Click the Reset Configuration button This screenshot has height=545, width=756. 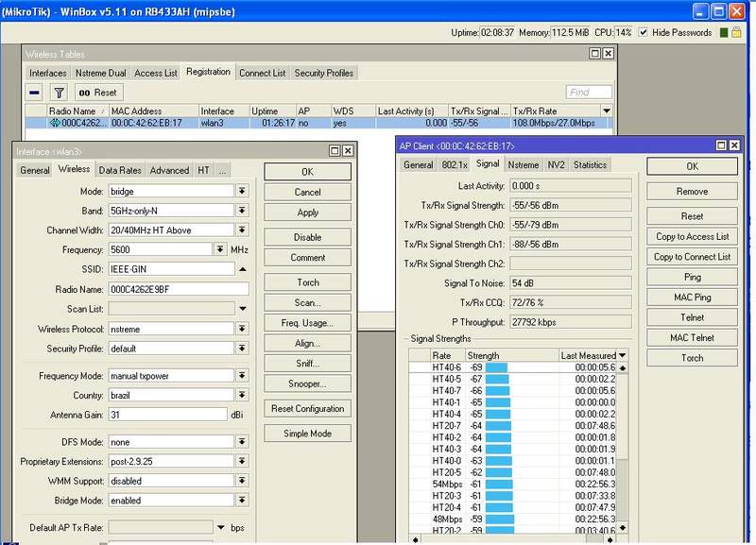[x=308, y=408]
